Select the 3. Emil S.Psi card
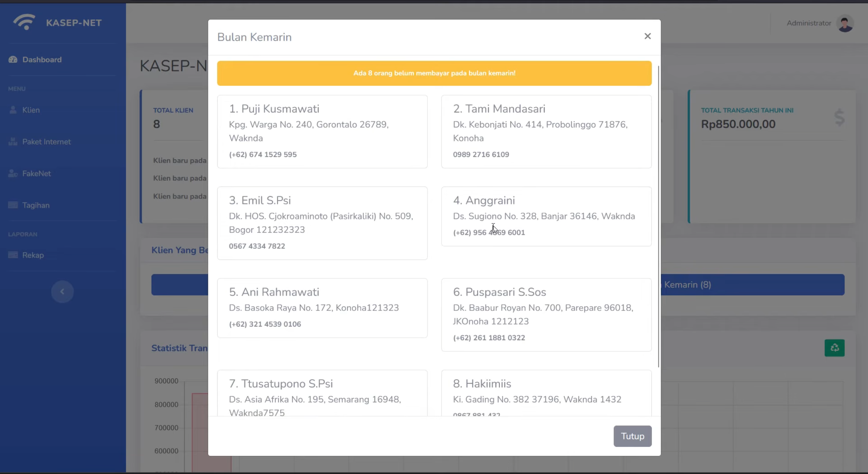The width and height of the screenshot is (868, 474). (322, 223)
